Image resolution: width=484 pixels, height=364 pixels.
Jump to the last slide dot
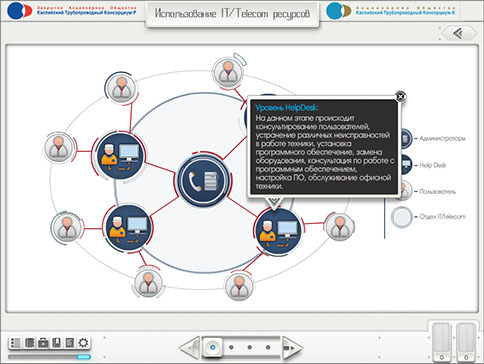click(268, 347)
